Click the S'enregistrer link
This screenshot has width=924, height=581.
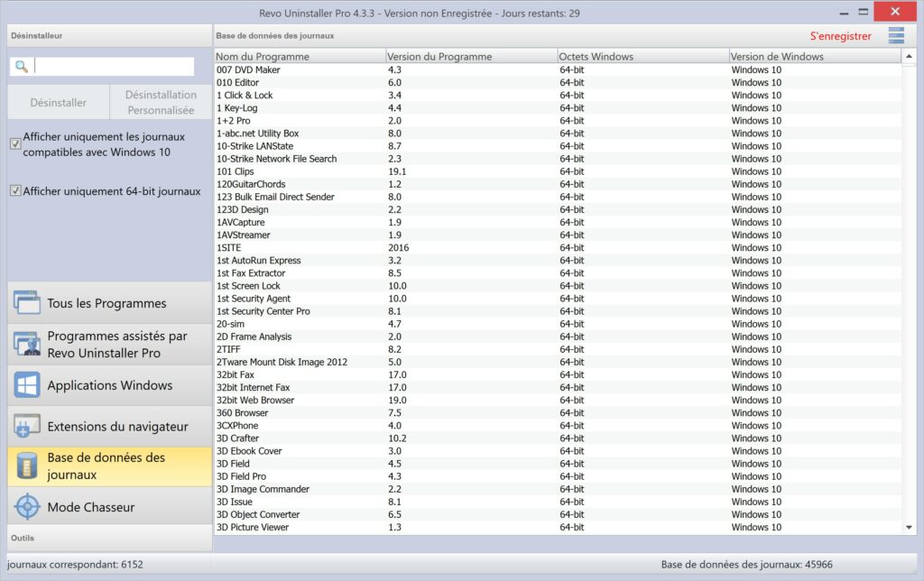(840, 36)
